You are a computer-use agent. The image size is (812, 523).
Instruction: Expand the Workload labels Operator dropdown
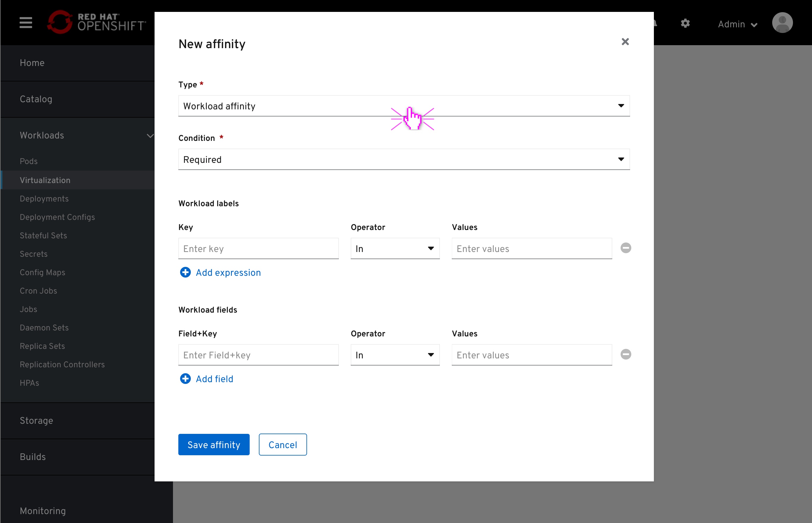pyautogui.click(x=430, y=248)
